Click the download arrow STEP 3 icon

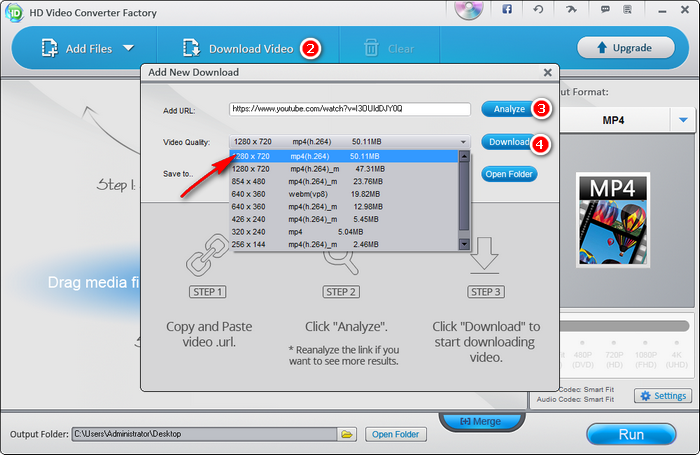(x=484, y=255)
